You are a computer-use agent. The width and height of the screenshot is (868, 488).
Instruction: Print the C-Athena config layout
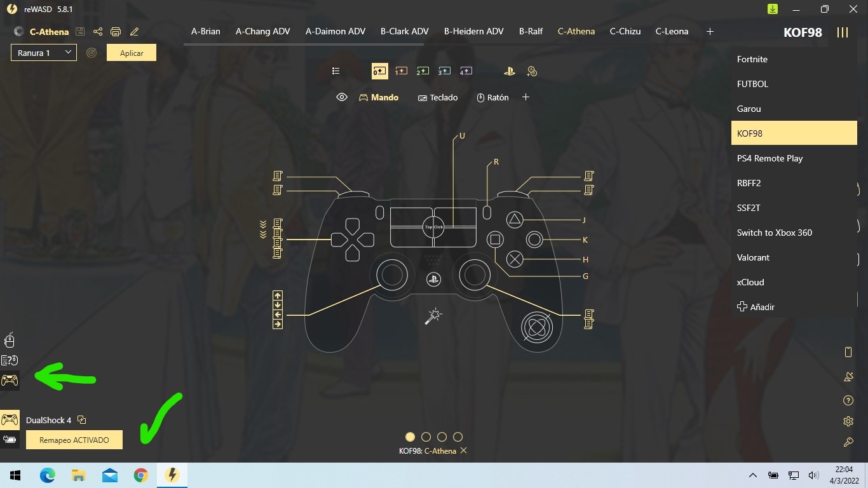coord(116,32)
